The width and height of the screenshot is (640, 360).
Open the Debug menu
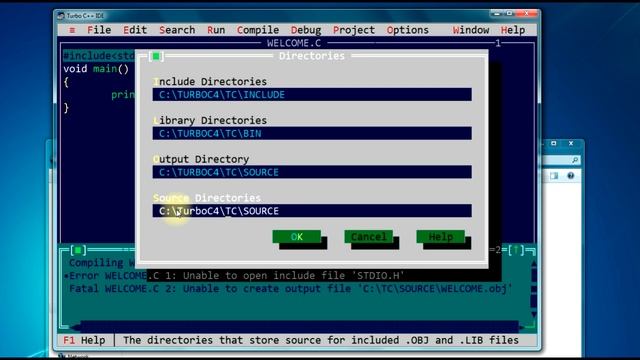306,30
